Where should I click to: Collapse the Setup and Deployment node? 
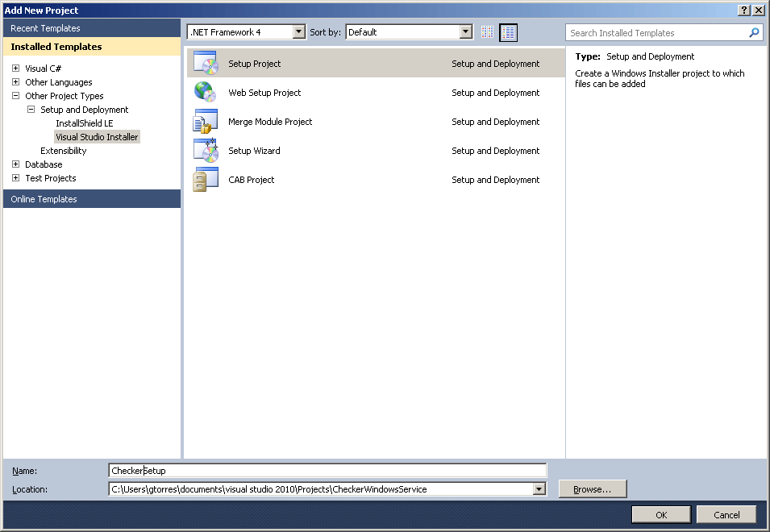[31, 110]
